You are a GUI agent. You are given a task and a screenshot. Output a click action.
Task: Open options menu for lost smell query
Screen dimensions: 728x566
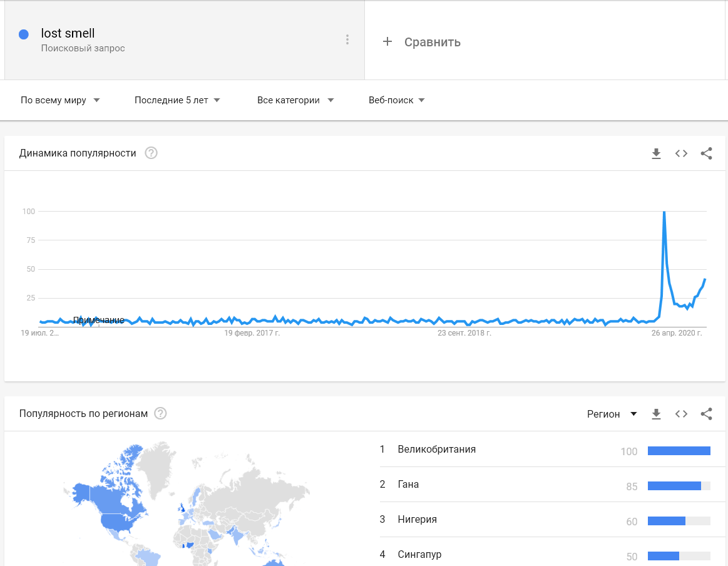(x=347, y=40)
